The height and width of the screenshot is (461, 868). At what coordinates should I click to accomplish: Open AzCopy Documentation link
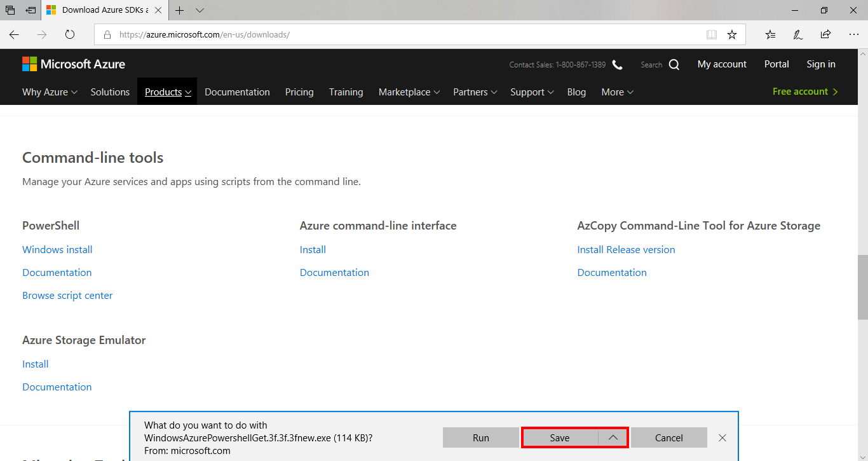click(612, 273)
